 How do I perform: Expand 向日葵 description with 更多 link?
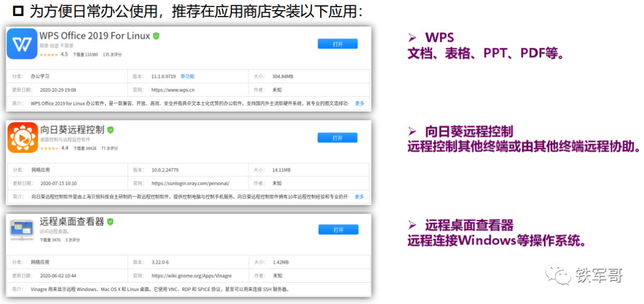tap(360, 197)
